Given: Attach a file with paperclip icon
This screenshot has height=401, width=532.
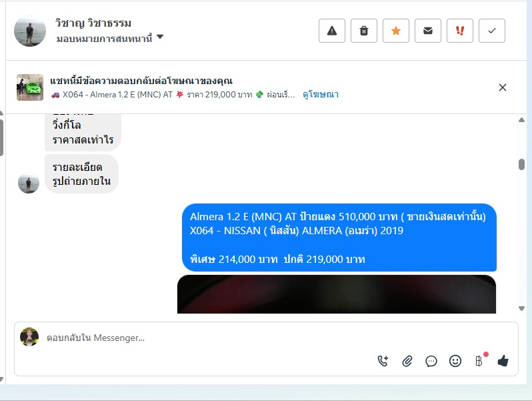Looking at the screenshot, I should 407,361.
